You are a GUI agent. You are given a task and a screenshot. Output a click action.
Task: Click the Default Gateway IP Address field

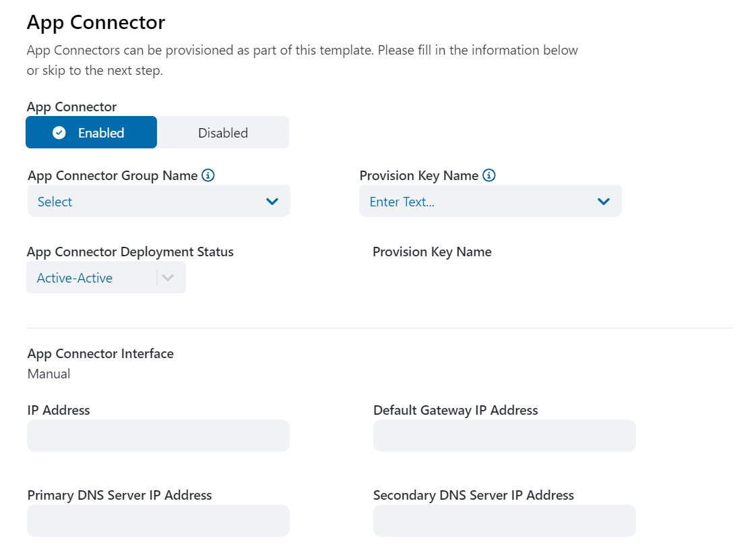pos(504,436)
